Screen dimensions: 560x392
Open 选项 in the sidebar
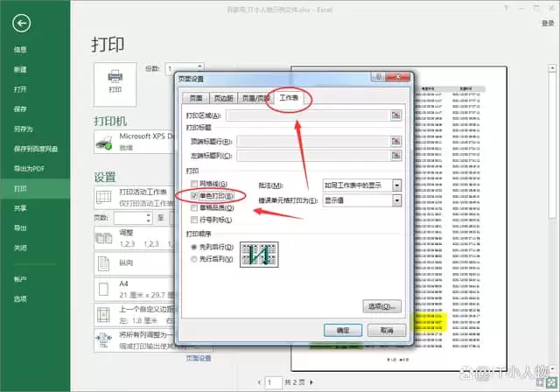click(x=20, y=299)
